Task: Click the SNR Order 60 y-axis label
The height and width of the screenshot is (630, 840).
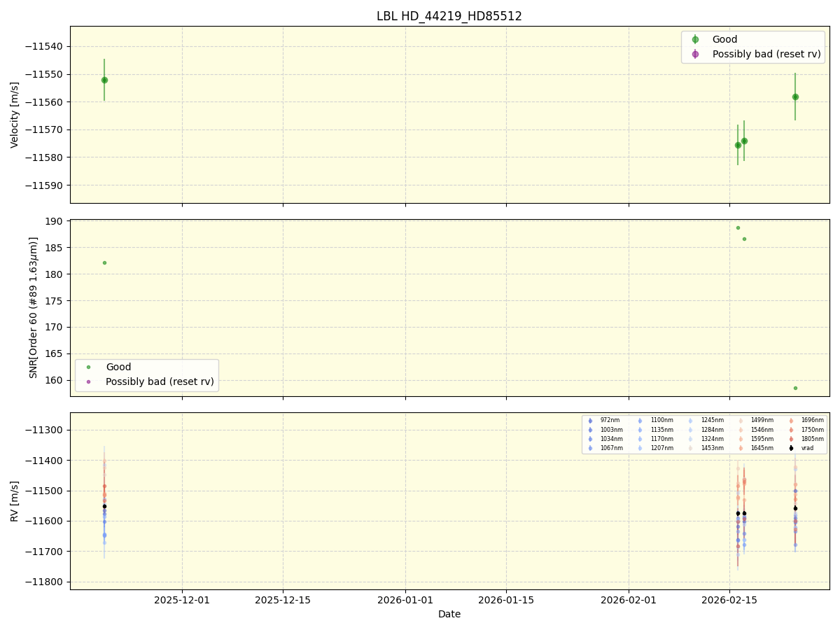Action: click(x=34, y=307)
